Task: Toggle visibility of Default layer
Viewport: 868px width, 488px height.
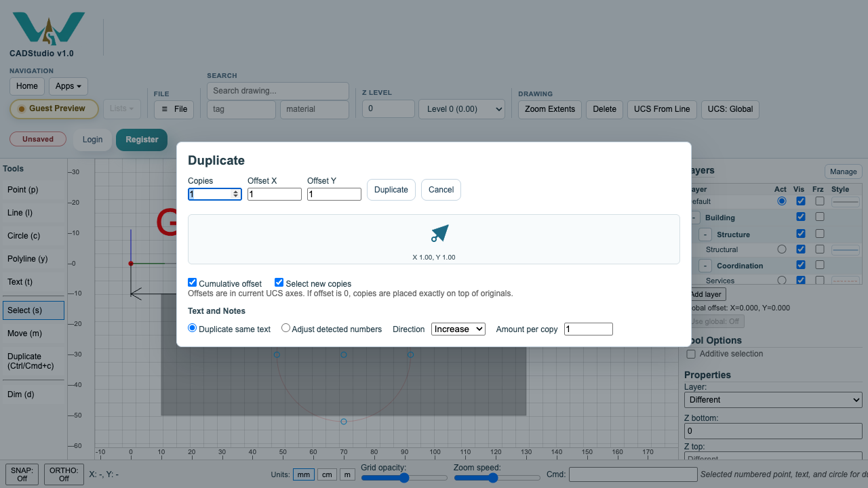Action: (x=801, y=201)
